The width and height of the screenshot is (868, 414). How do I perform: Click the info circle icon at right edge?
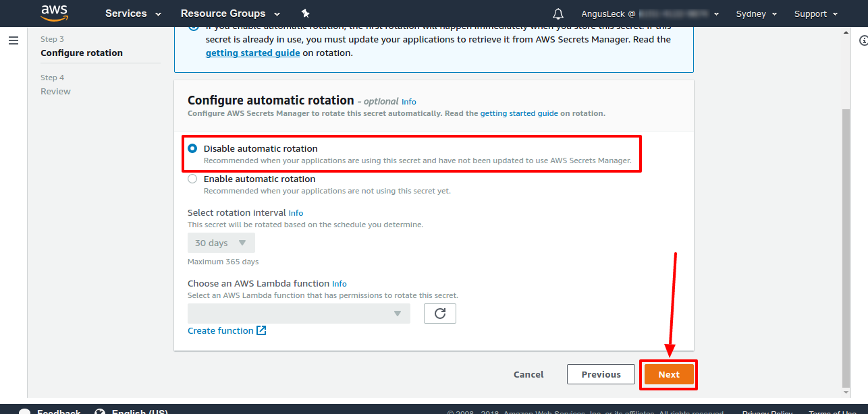coord(863,41)
